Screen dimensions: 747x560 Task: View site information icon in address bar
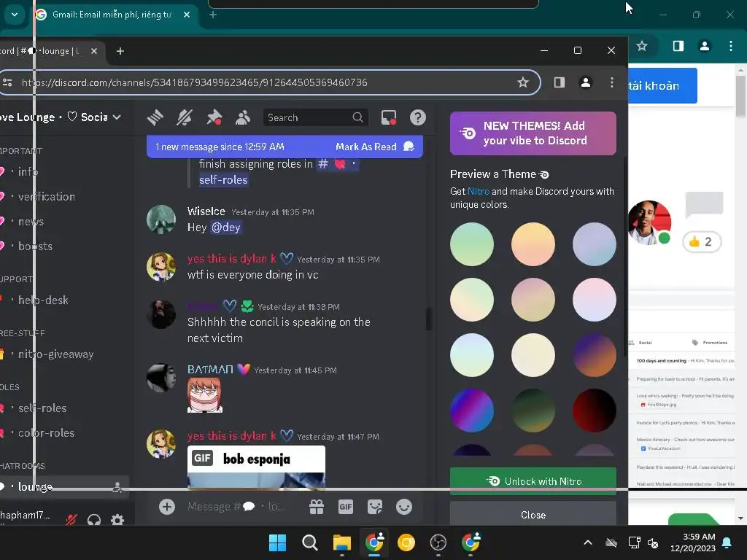tap(7, 82)
